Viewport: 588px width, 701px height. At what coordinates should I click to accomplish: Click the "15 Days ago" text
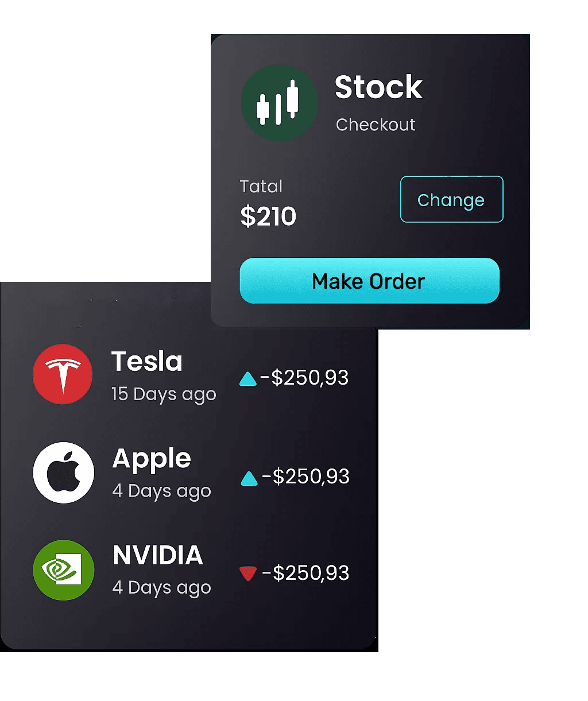(164, 394)
